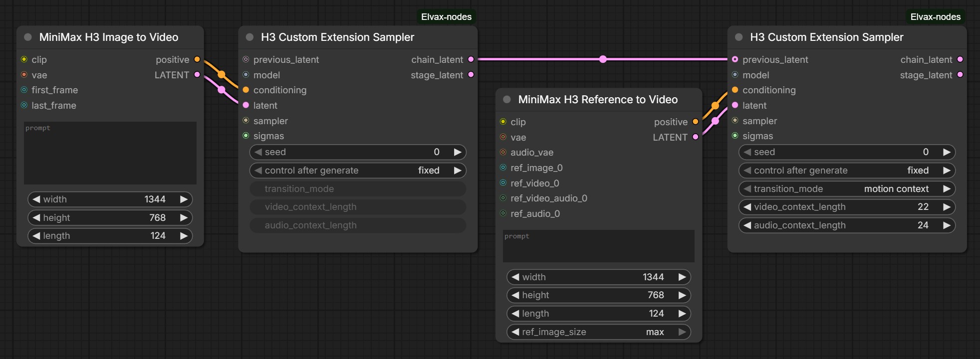Click stage_latent output socket on second sampler

(x=960, y=75)
